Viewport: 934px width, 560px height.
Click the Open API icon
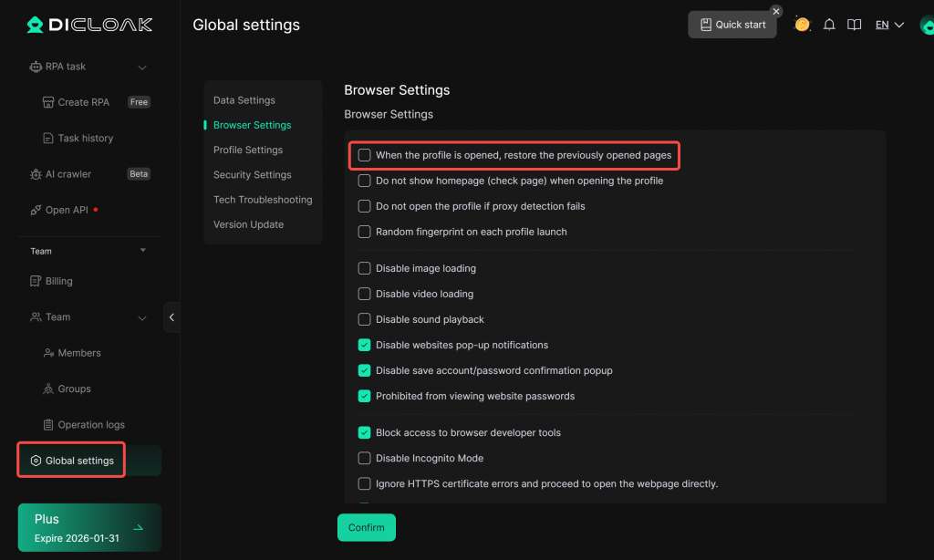pyautogui.click(x=36, y=210)
